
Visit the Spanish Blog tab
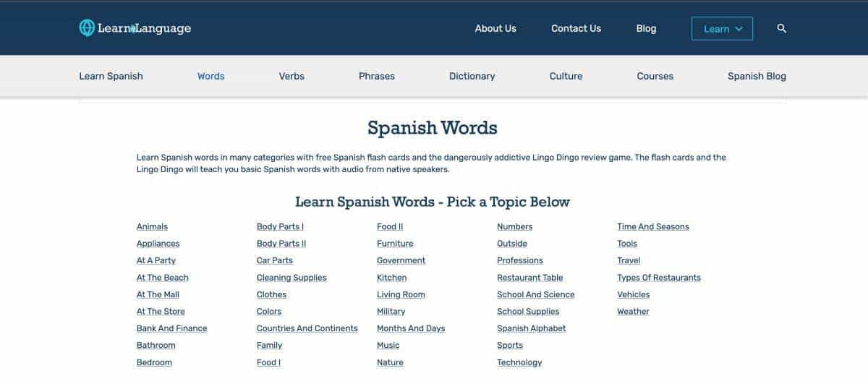coord(757,76)
